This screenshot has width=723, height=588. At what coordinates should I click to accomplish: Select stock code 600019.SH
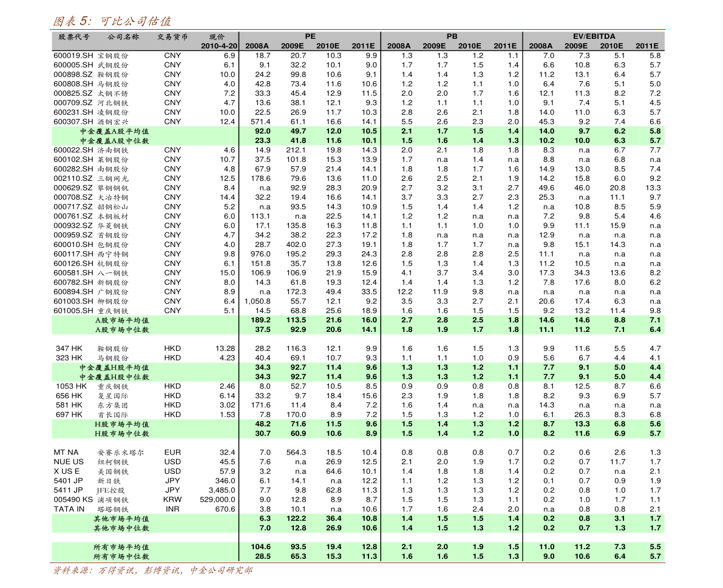pyautogui.click(x=73, y=56)
